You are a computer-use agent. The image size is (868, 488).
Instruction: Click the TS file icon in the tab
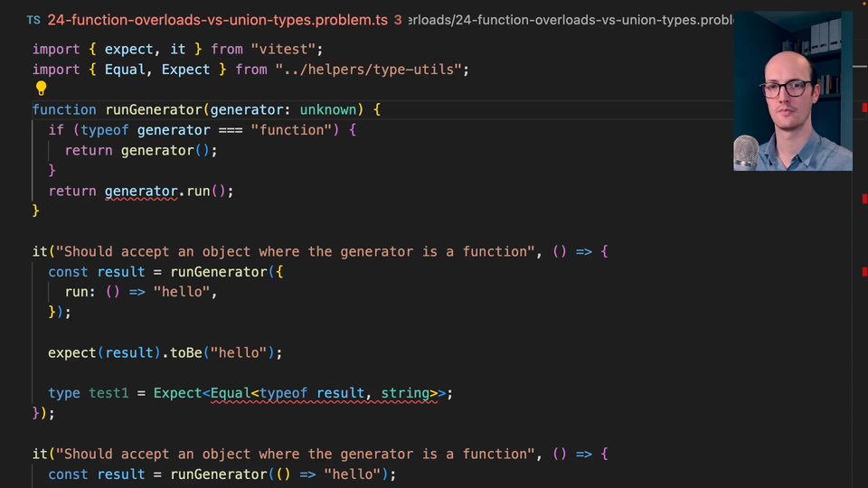[33, 19]
